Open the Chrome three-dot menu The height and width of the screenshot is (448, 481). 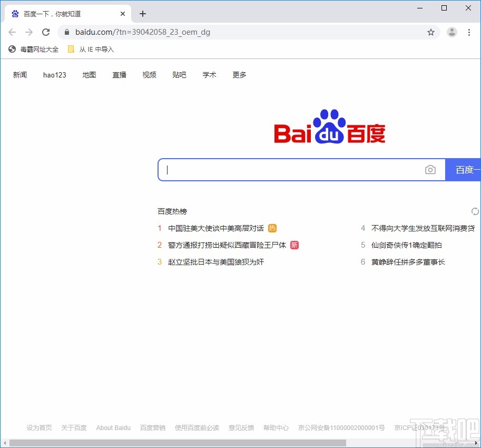[469, 32]
